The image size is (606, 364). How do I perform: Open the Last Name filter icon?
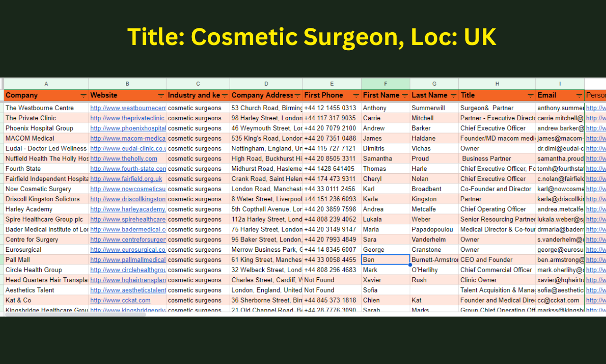point(453,96)
